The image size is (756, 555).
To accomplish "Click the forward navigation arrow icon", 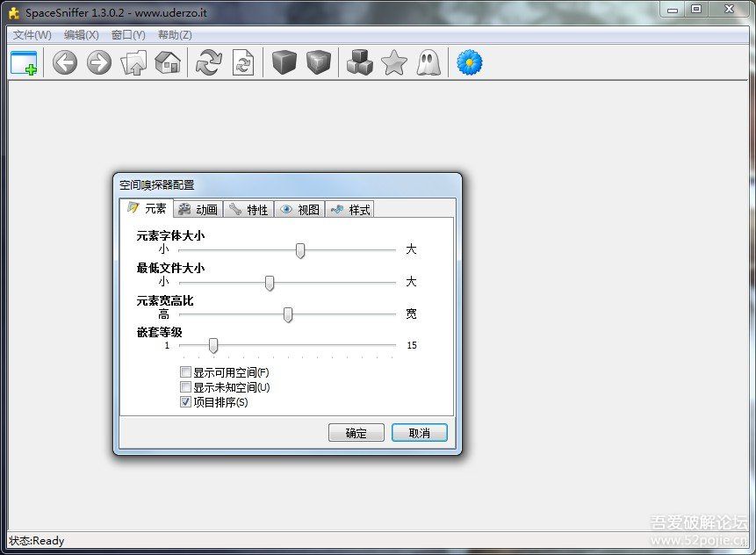I will pyautogui.click(x=98, y=62).
